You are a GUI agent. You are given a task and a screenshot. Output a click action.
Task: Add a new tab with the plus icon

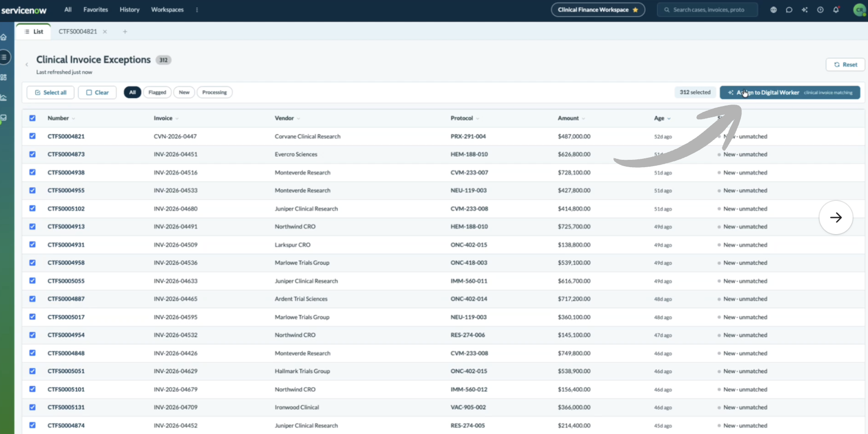[x=125, y=32]
